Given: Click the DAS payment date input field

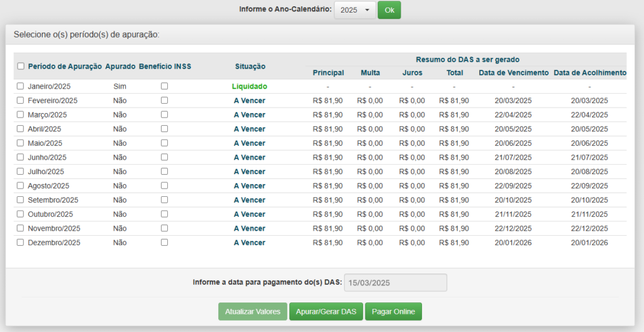Looking at the screenshot, I should click(x=396, y=283).
